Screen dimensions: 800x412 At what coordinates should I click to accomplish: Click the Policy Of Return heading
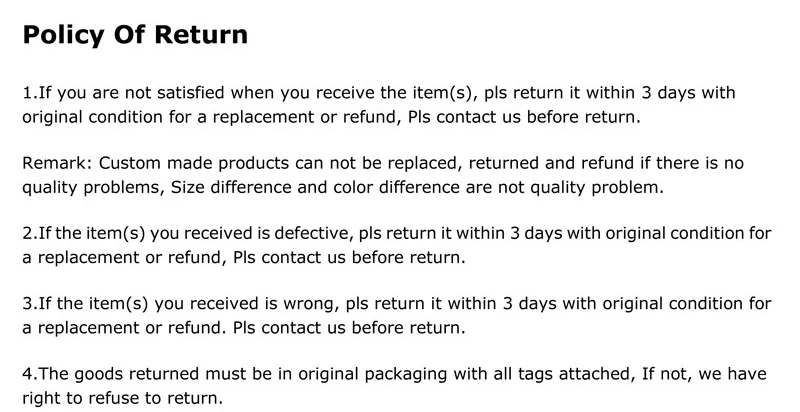pyautogui.click(x=135, y=36)
